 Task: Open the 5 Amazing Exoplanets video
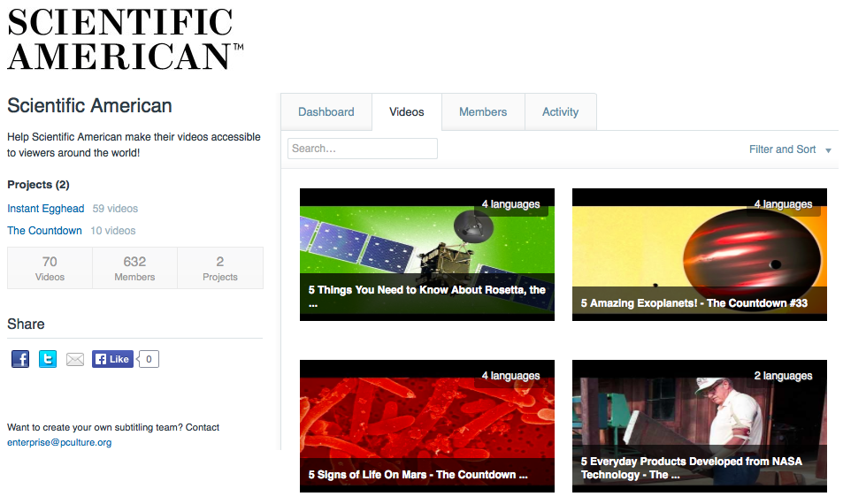tap(699, 254)
